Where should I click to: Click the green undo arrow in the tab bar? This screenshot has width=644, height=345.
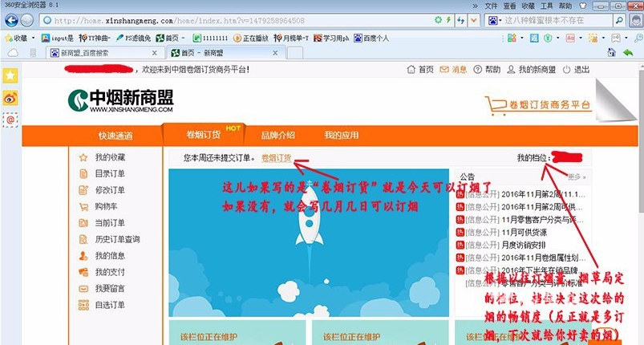(628, 52)
